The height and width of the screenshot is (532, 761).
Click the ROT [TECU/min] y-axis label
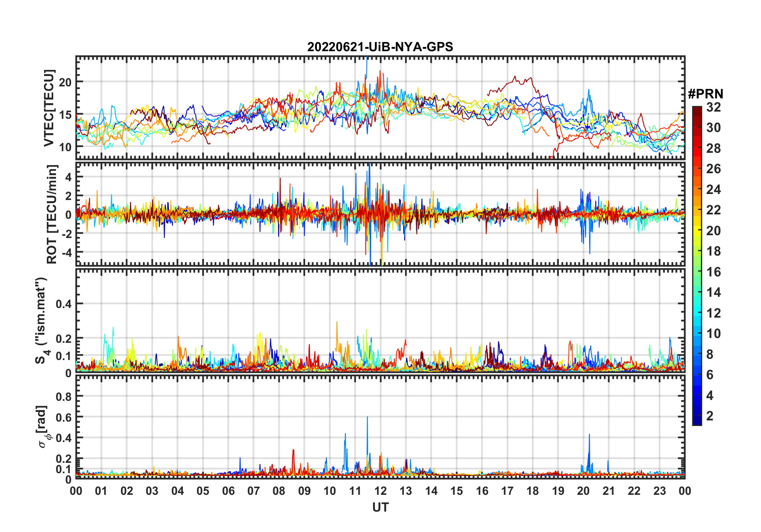[x=52, y=214]
